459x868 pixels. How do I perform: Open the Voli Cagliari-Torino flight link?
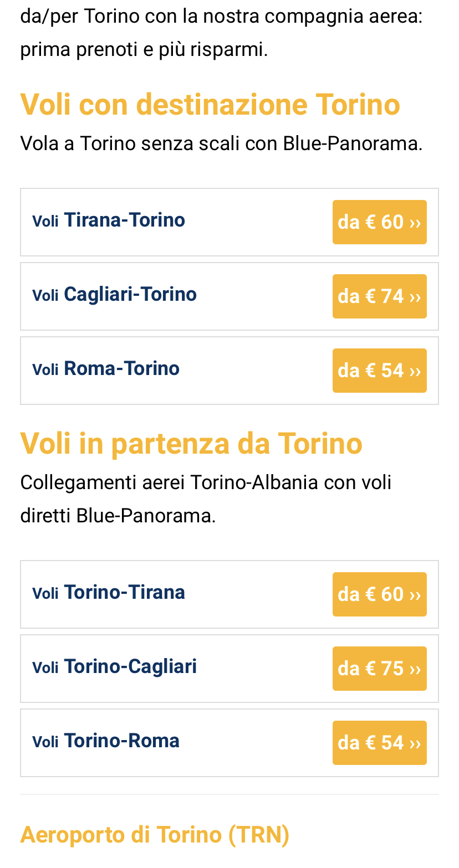114,295
